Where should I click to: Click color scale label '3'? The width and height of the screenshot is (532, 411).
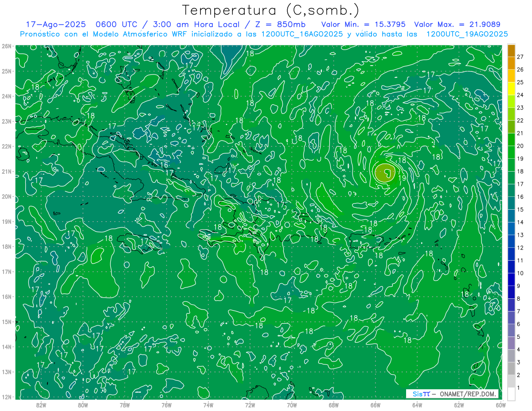[519, 363]
